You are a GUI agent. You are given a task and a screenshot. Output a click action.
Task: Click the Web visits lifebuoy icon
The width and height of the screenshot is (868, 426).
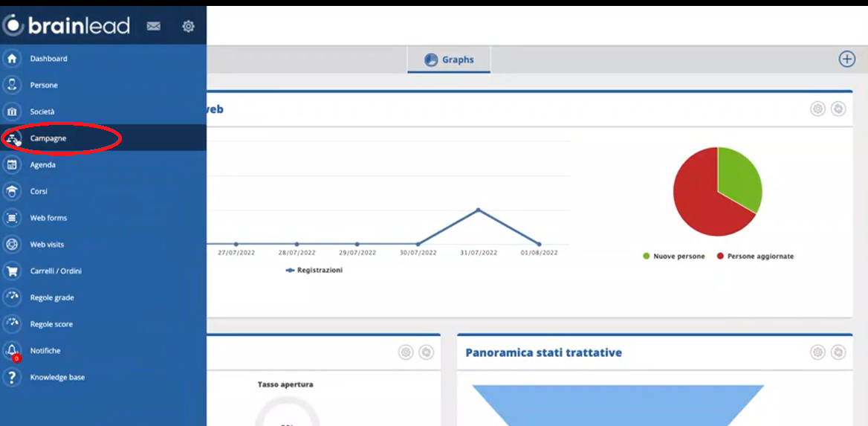click(12, 245)
